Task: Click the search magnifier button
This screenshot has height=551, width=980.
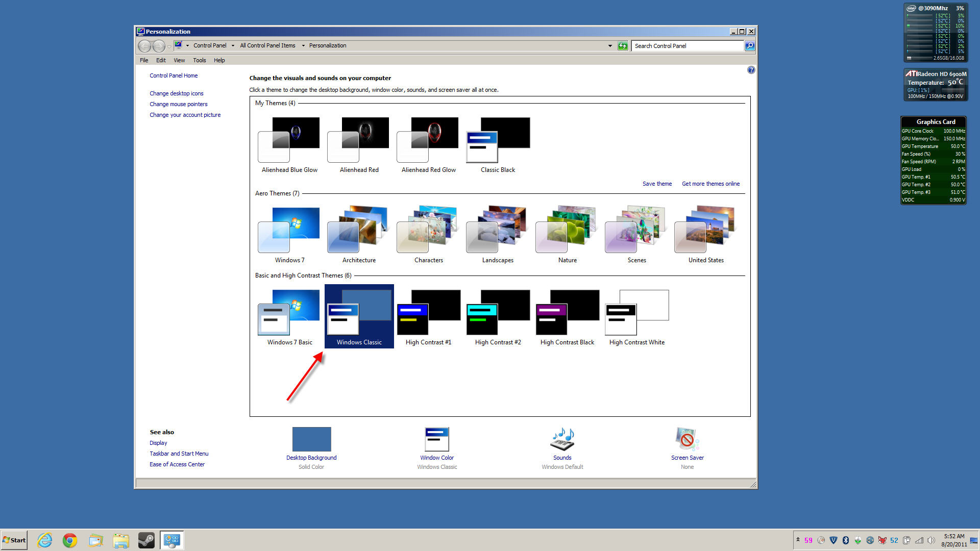Action: (749, 46)
